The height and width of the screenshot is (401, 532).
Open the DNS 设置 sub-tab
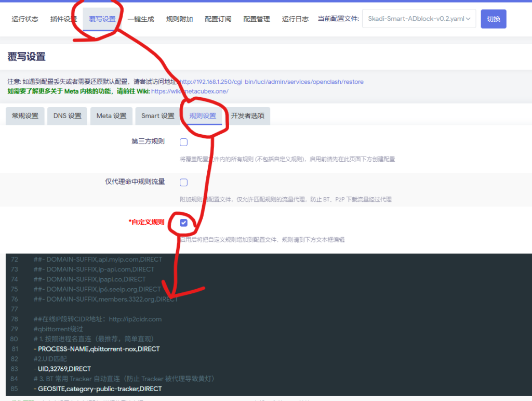click(x=68, y=116)
